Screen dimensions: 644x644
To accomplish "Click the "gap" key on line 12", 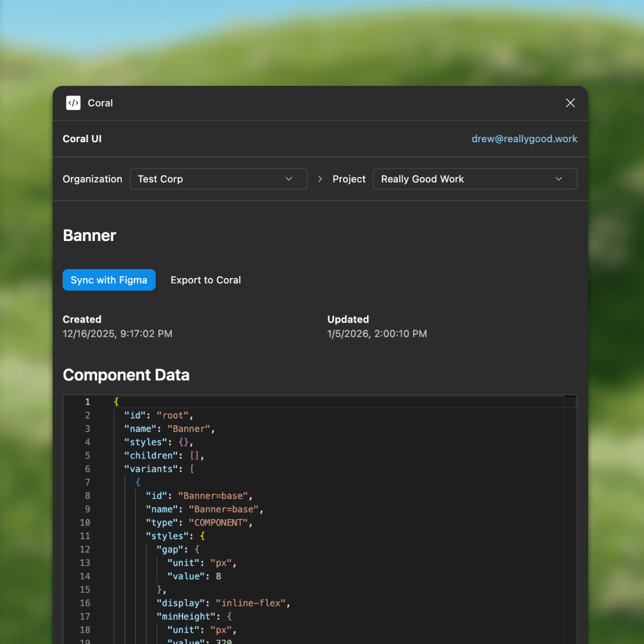I will 170,550.
